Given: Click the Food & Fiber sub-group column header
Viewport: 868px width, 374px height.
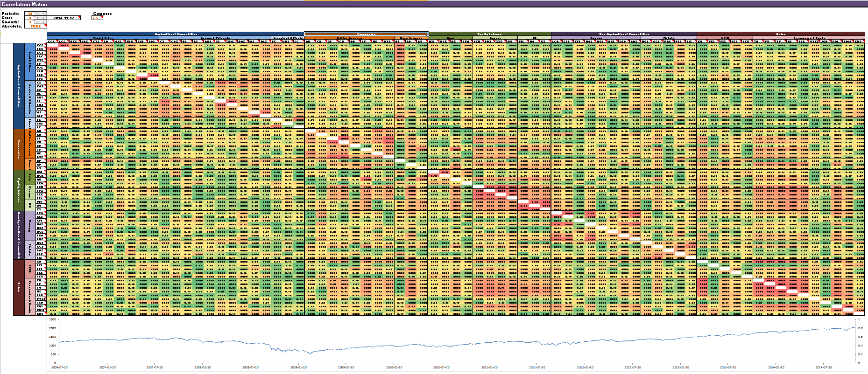Looking at the screenshot, I should tap(103, 38).
